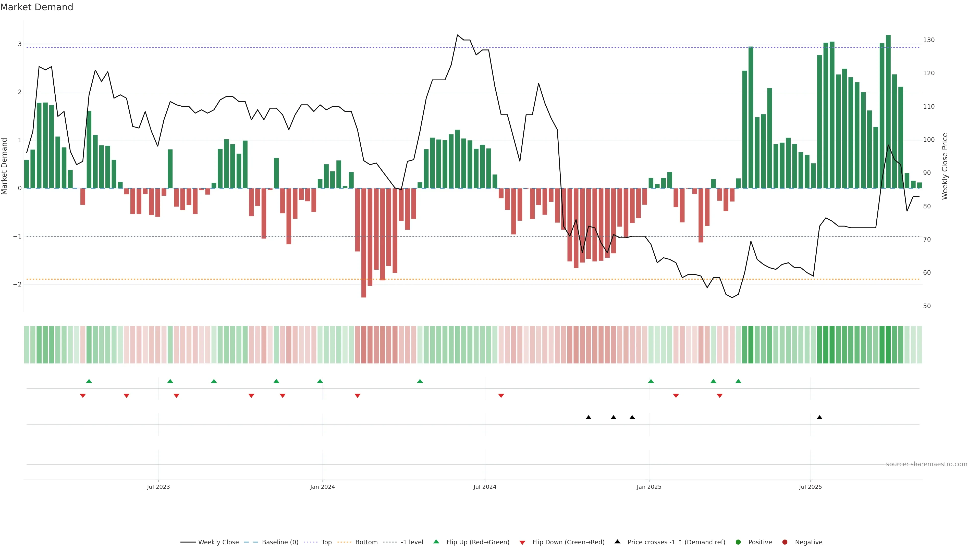Click the Jul 2025 axis label
The image size is (980, 551).
pos(810,487)
